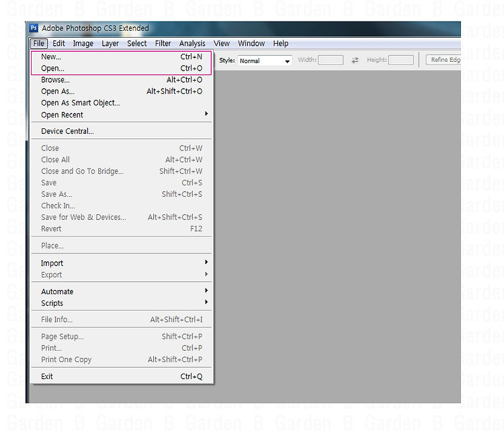
Task: Select Close menu entry with Ctrl+W
Action: click(x=122, y=148)
